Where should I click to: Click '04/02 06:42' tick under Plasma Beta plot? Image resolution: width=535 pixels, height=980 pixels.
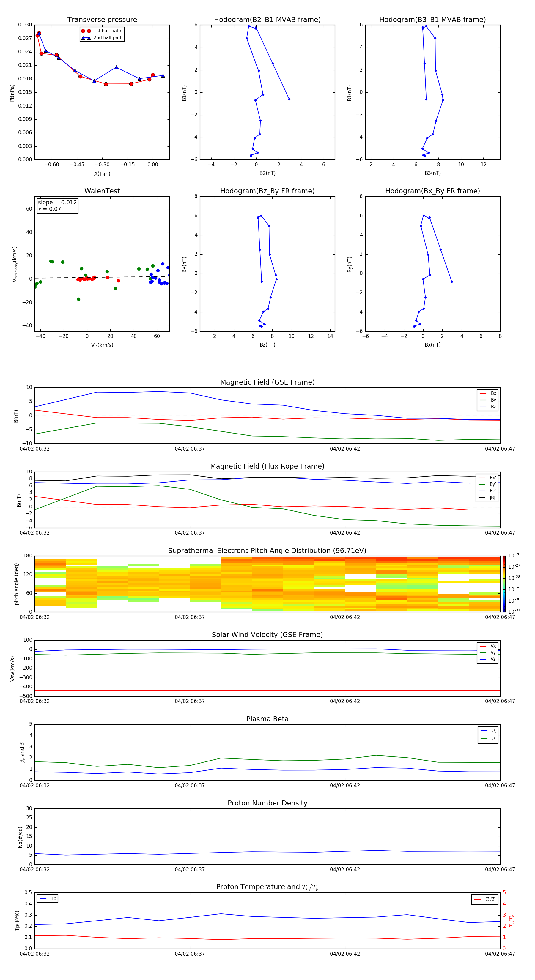[x=344, y=785]
